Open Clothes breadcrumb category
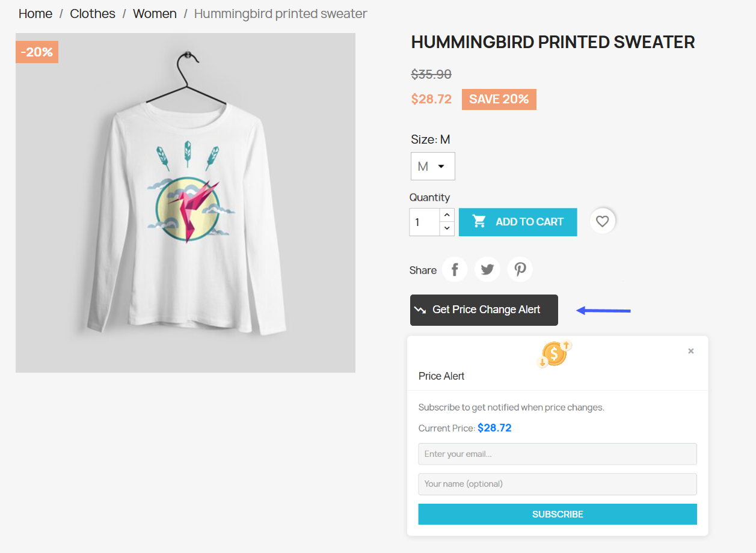Screen dimensions: 756x553 (x=93, y=14)
